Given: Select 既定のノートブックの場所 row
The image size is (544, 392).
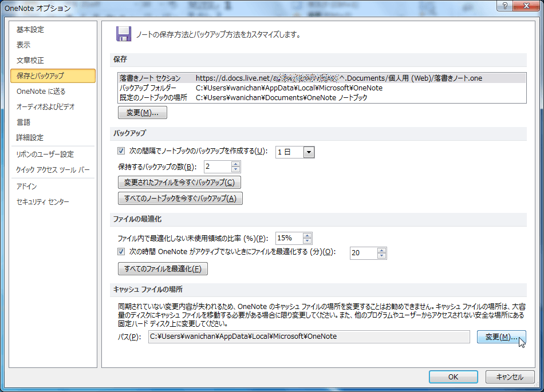Looking at the screenshot, I should (322, 97).
